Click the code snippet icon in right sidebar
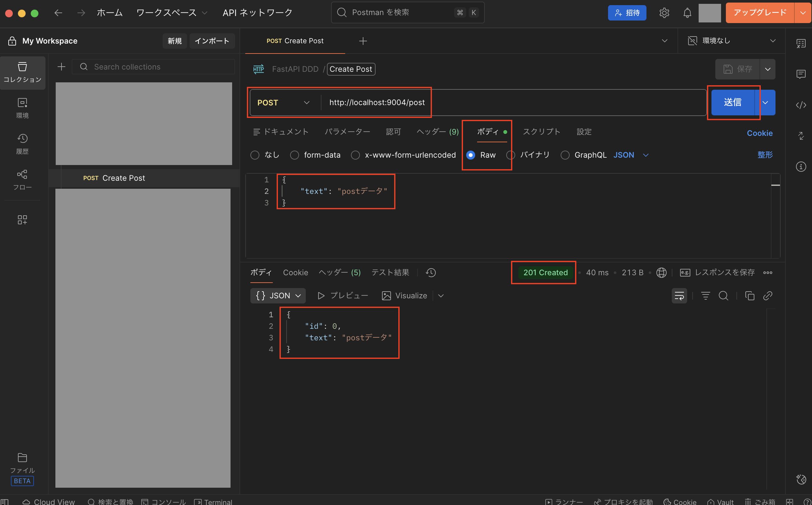 [x=801, y=105]
